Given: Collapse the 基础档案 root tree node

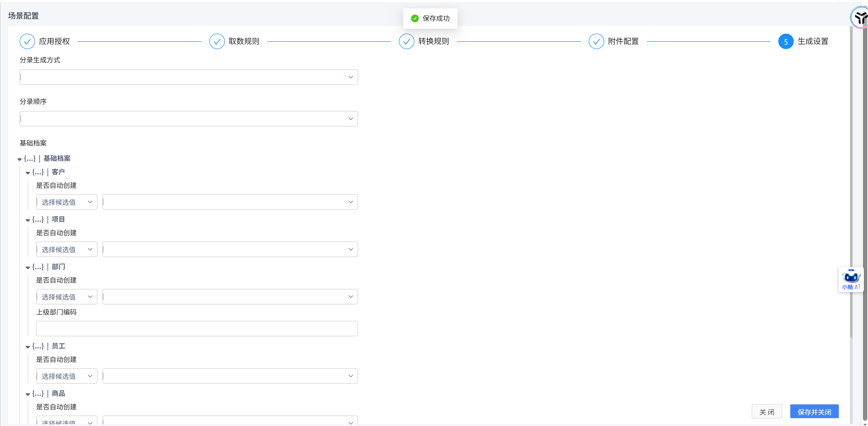Looking at the screenshot, I should [20, 159].
